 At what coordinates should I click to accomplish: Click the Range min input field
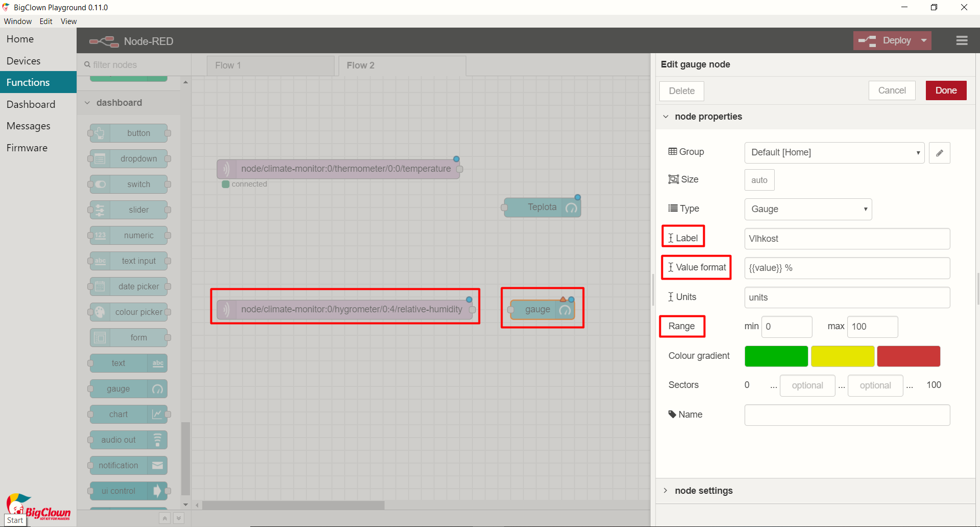786,327
